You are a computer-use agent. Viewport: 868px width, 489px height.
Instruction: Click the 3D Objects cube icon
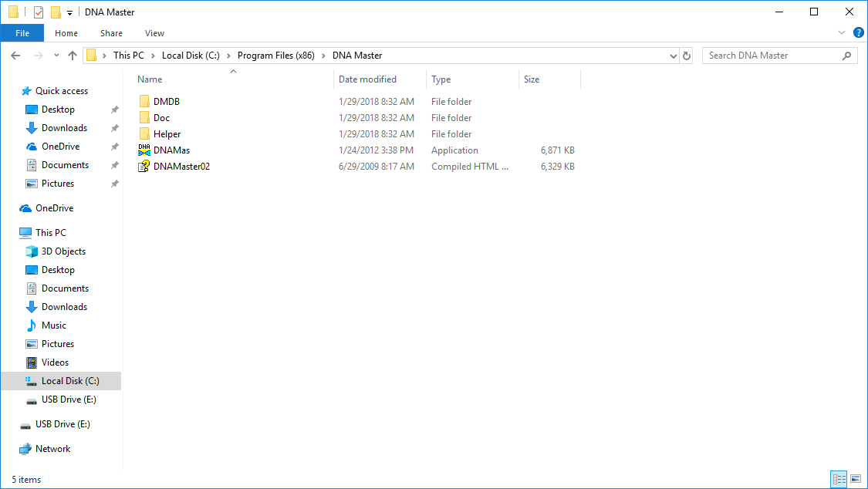point(32,251)
